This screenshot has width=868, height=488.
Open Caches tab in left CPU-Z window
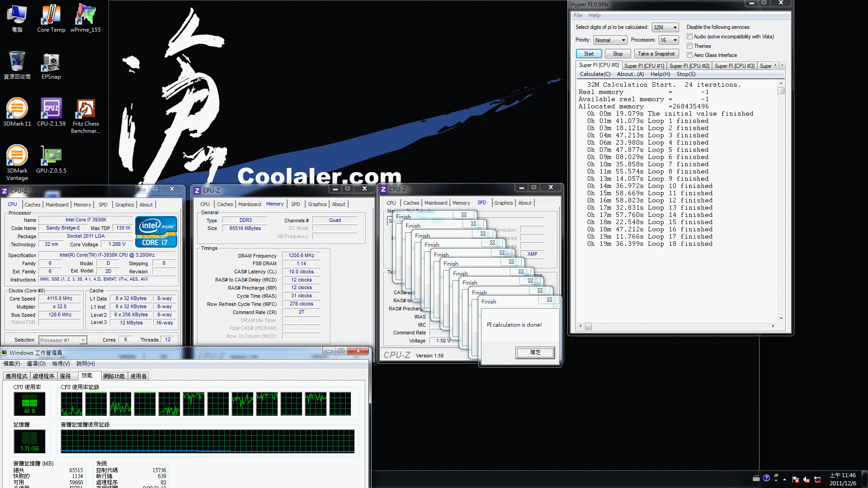coord(33,205)
